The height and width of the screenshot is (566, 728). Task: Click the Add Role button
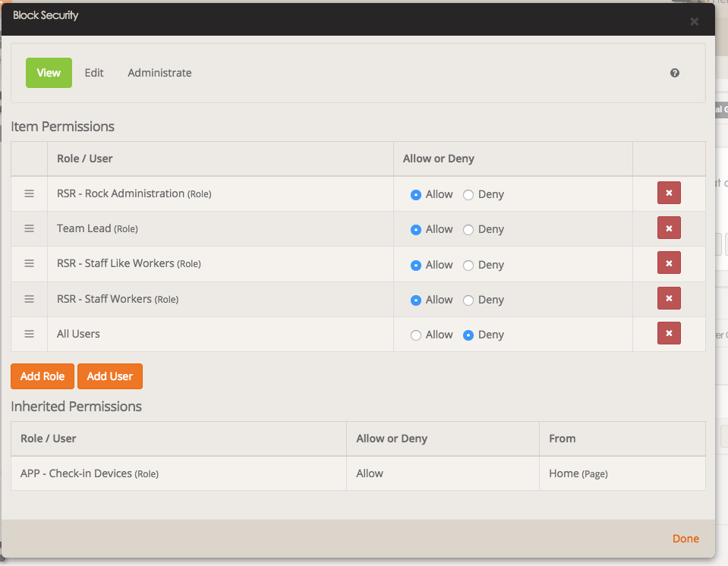pos(43,376)
